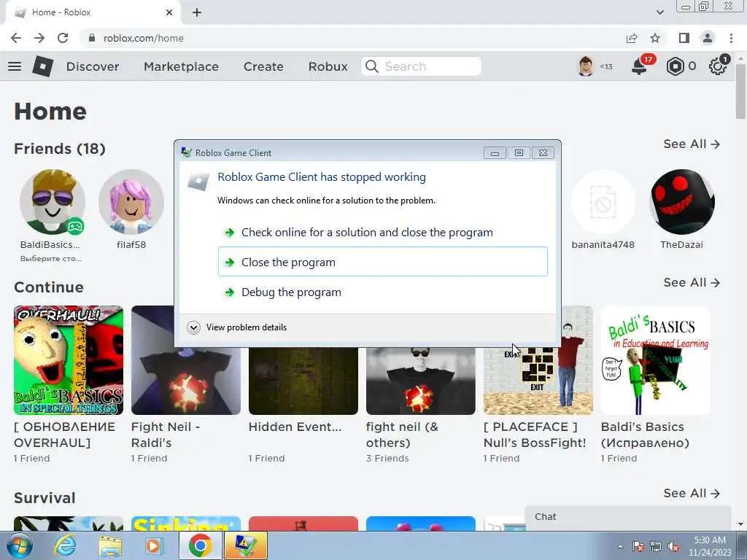Open the Robux balance icon
The image size is (747, 560).
[x=675, y=66]
